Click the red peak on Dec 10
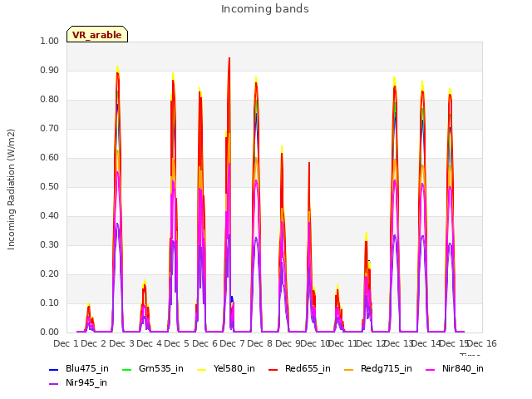Viewport: 532px width, 399px height. coord(309,164)
